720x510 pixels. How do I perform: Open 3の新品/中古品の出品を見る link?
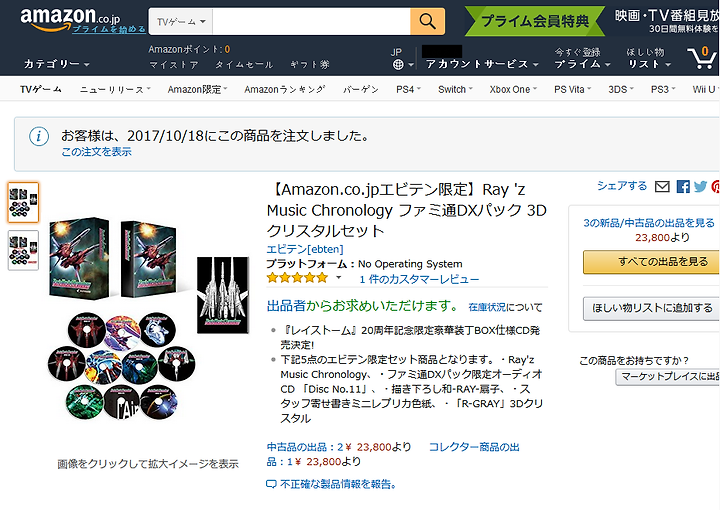[649, 223]
